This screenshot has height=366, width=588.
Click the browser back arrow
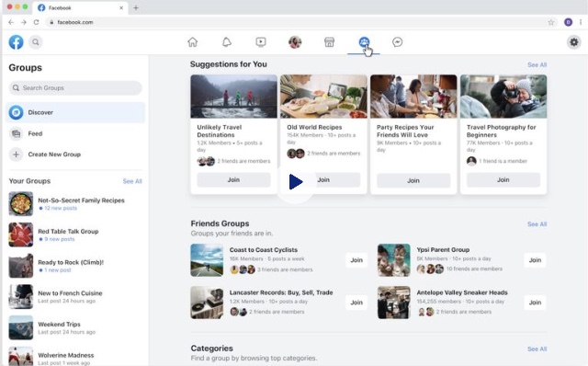11,22
